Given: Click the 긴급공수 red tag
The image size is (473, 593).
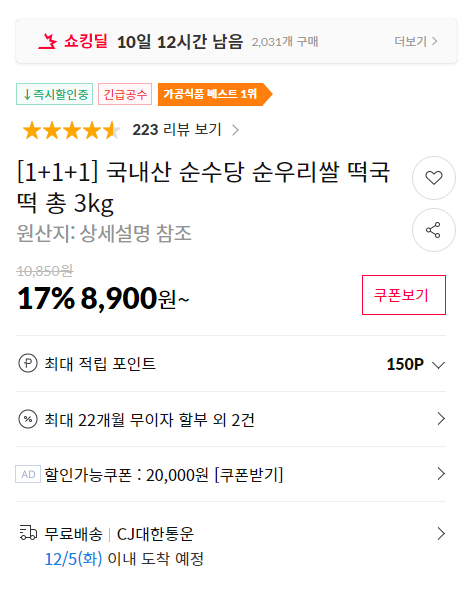Looking at the screenshot, I should [x=125, y=94].
